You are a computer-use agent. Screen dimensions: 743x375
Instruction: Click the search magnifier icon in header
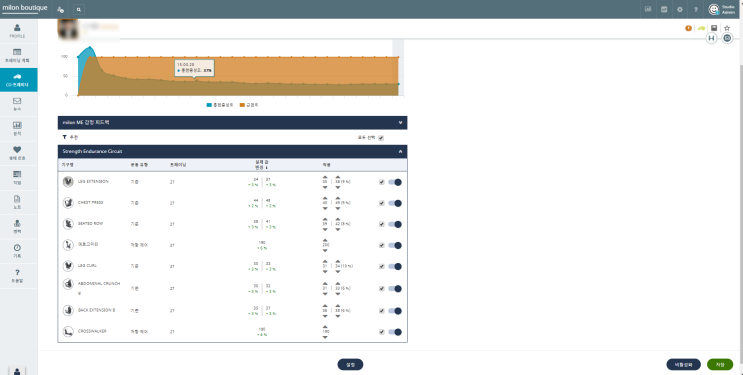click(79, 9)
